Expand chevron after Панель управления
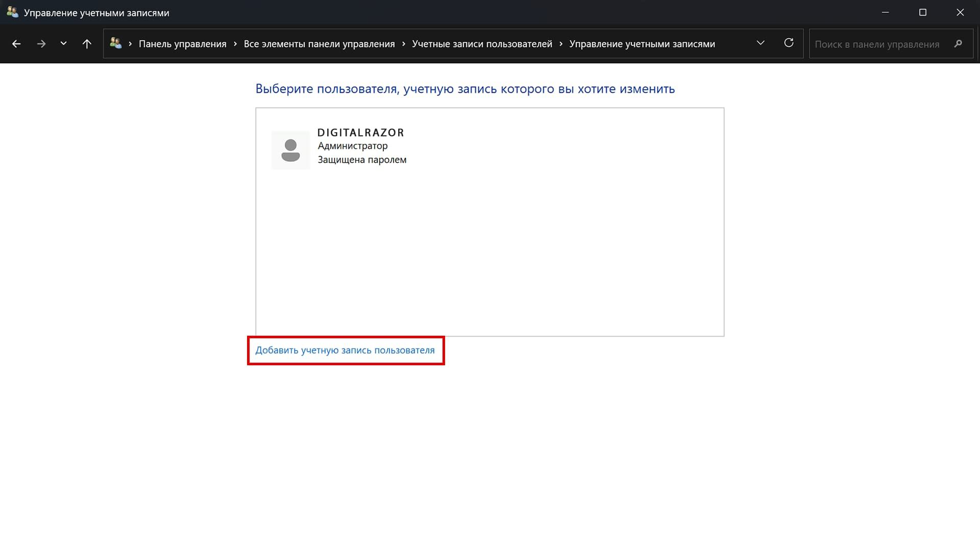The image size is (980, 551). tap(235, 44)
